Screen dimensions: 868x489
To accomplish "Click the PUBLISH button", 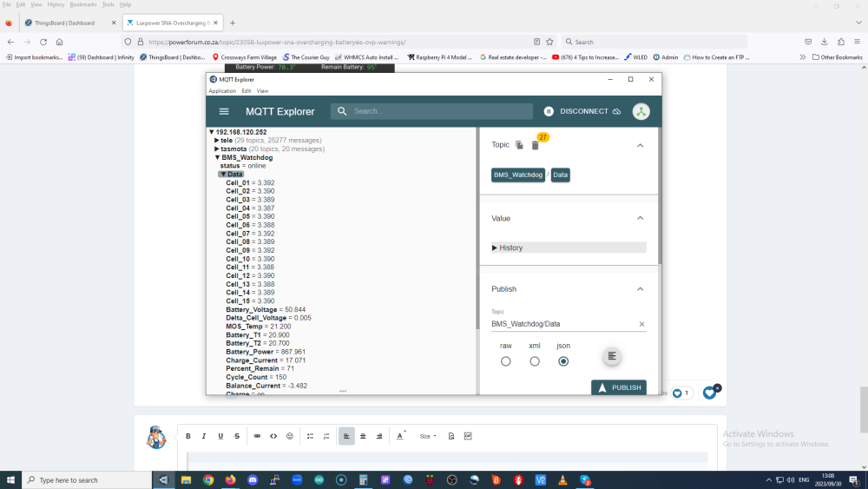I will click(619, 387).
